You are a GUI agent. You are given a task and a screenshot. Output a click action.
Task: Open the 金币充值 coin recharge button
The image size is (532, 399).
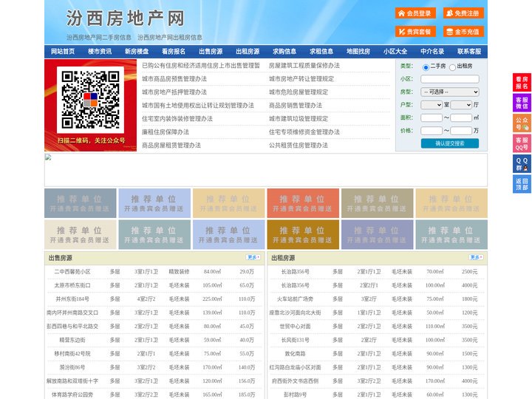(463, 32)
